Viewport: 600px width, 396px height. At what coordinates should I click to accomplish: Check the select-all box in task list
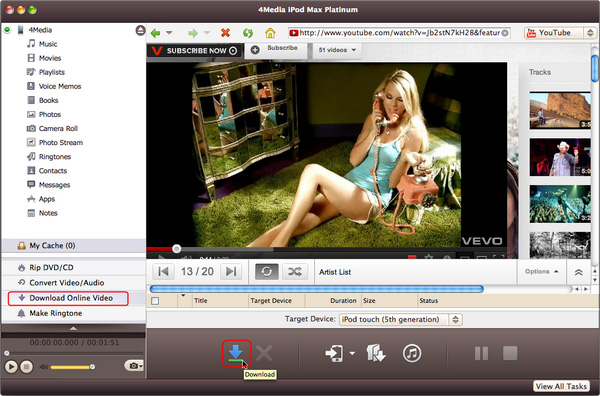point(155,301)
